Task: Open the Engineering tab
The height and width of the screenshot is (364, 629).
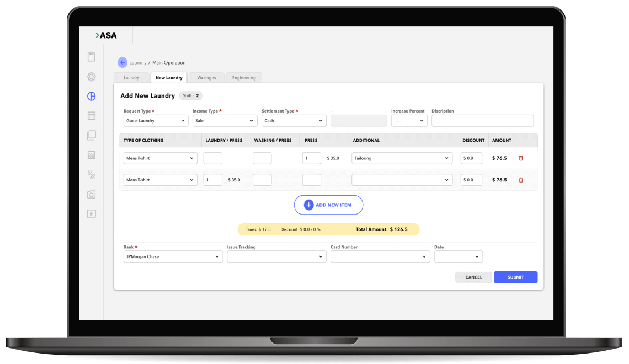Action: coord(244,78)
